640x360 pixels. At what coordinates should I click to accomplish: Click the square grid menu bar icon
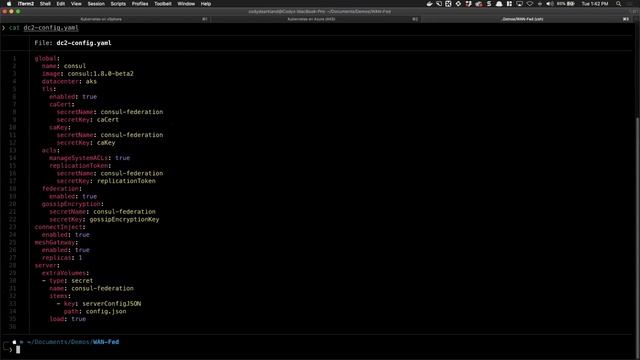(448, 4)
